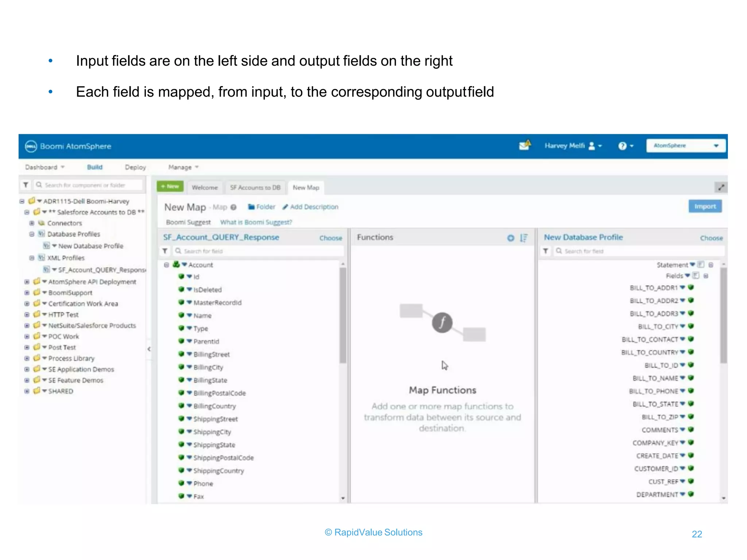The height and width of the screenshot is (560, 747).
Task: Click filter icon in SF_Account_QUERY_Response panel
Action: pos(165,251)
